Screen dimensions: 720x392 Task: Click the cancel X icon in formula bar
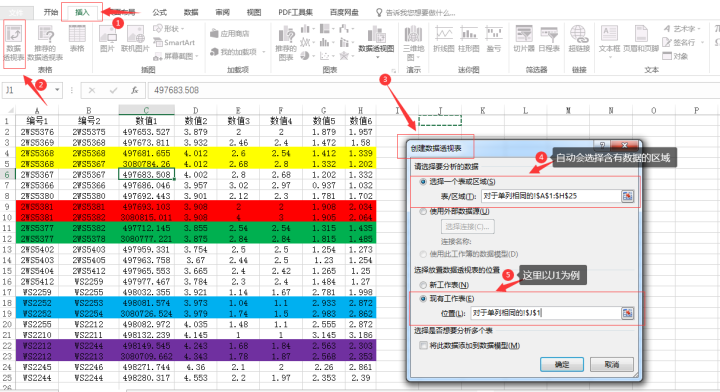click(x=92, y=90)
